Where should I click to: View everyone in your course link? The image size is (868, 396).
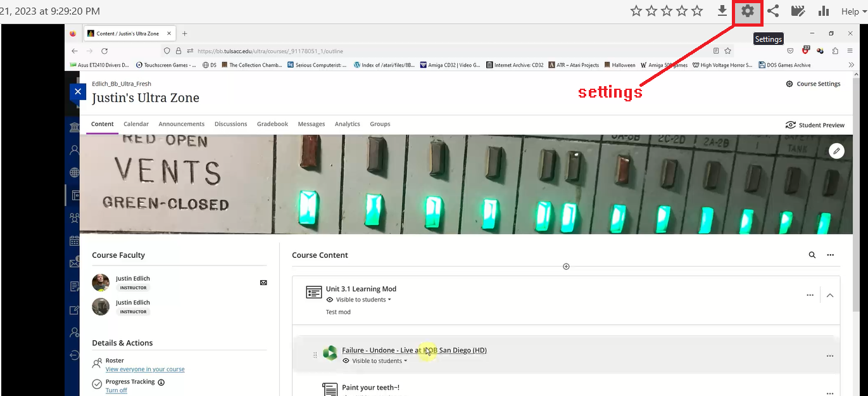coord(145,369)
